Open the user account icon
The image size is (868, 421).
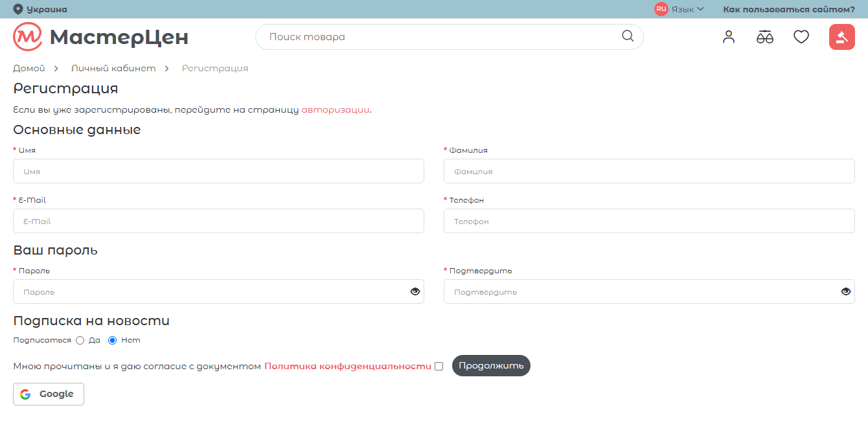[729, 37]
